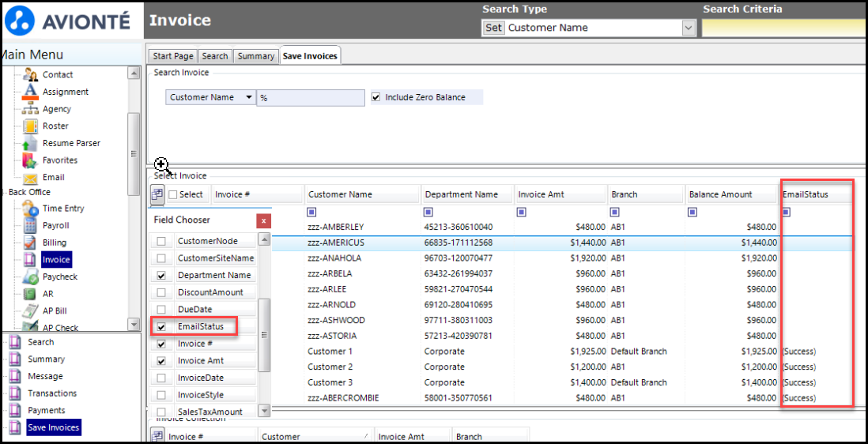Viewport: 868px width, 444px height.
Task: Open the Email envelope icon
Action: pos(30,178)
